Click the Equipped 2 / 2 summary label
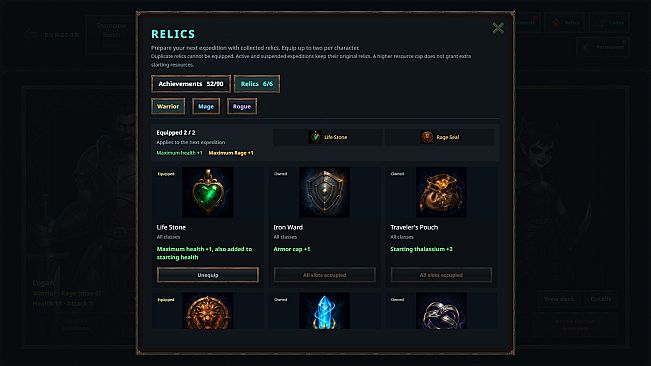This screenshot has height=366, width=651. click(x=176, y=132)
